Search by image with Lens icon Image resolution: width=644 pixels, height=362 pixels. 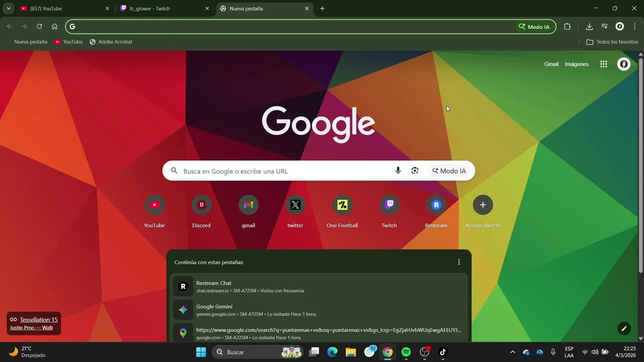point(415,171)
